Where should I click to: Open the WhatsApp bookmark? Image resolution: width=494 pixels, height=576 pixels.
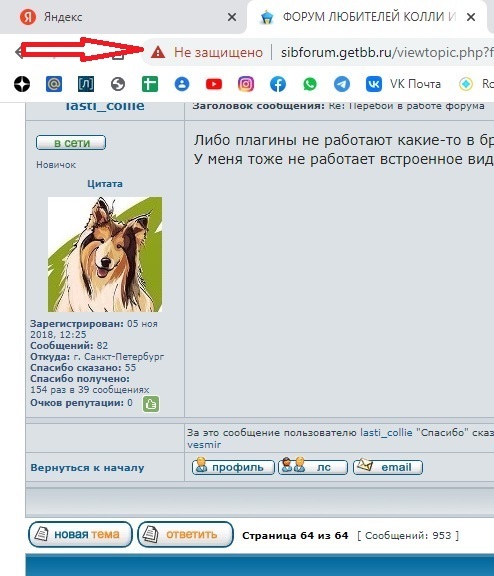click(310, 84)
